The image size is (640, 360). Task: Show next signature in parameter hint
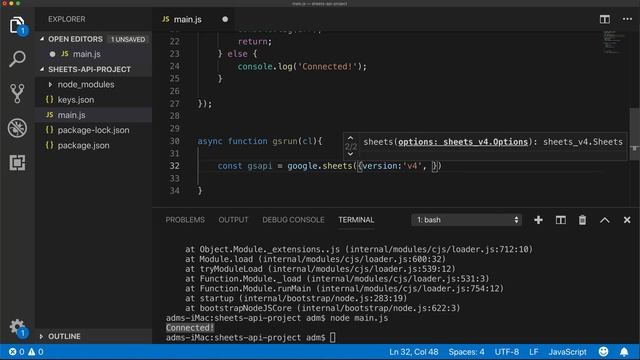coord(350,154)
